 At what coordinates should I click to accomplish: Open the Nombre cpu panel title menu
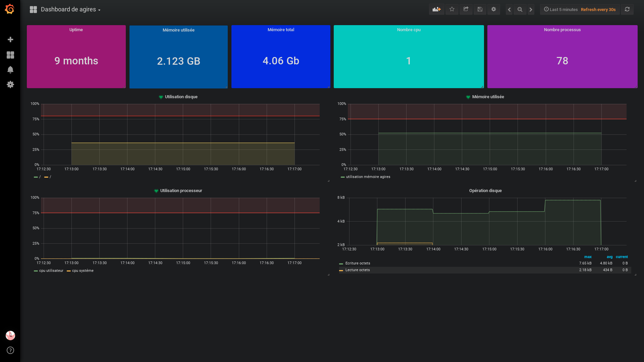[x=409, y=29]
